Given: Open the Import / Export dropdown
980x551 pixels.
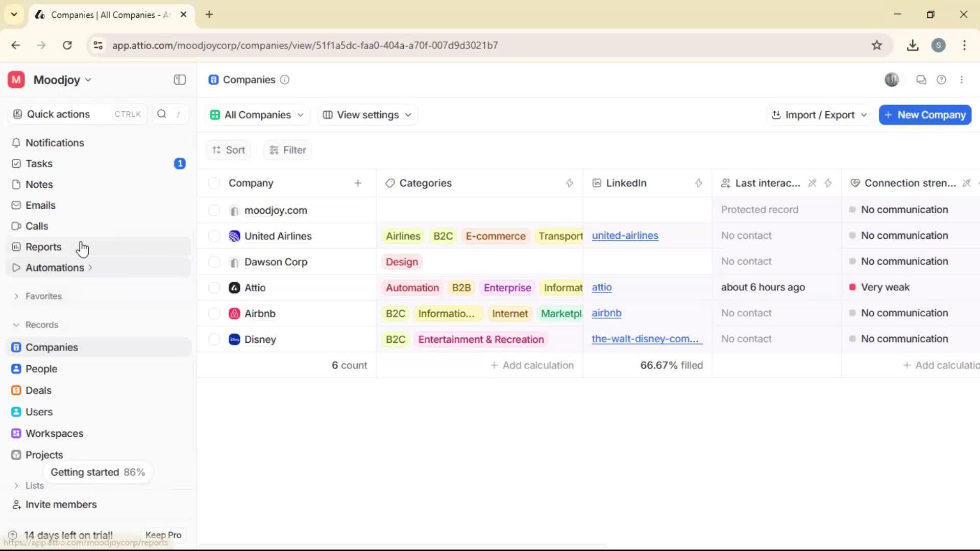Looking at the screenshot, I should [x=819, y=115].
